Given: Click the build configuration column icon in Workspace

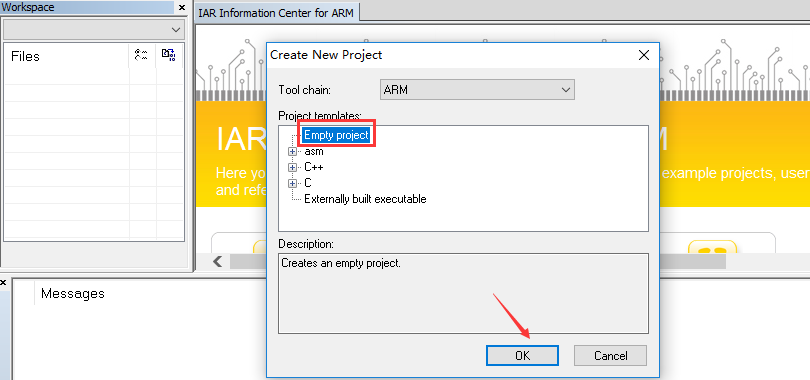Looking at the screenshot, I should (142, 55).
